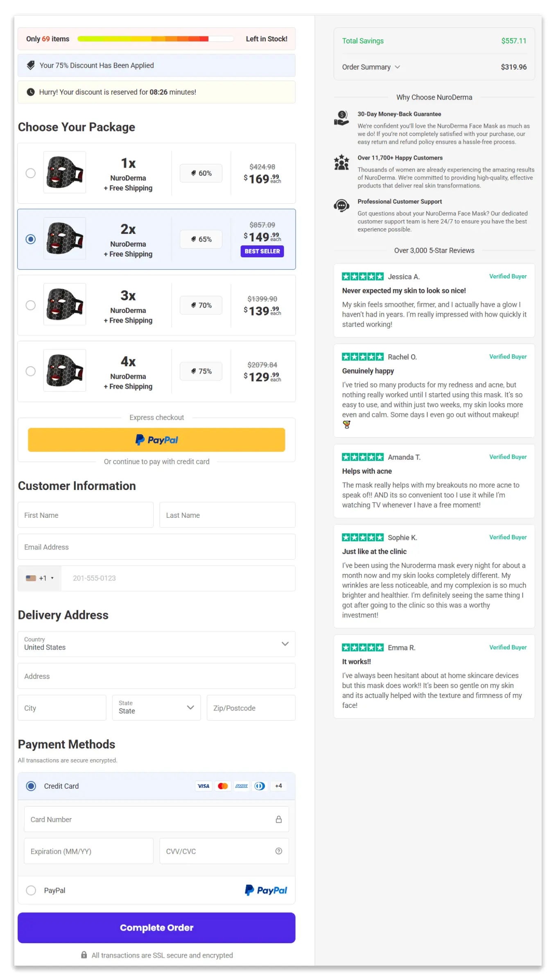556x980 pixels.
Task: Click the Visa card icon
Action: 203,786
